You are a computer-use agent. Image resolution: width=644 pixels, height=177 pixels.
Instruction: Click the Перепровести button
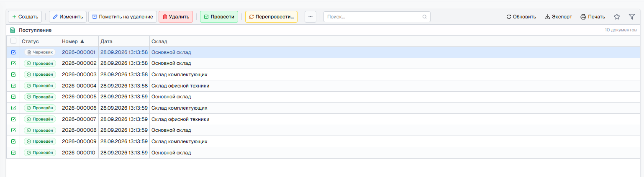(x=271, y=17)
